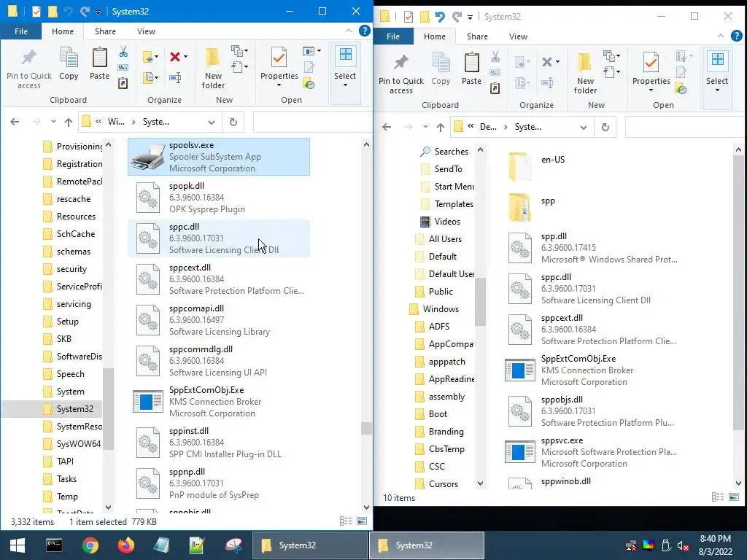Switch left window to large icons view

coord(362,521)
